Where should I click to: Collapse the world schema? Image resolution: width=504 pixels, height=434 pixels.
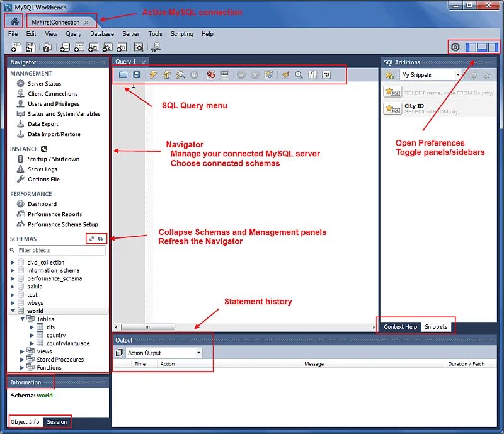tap(13, 311)
